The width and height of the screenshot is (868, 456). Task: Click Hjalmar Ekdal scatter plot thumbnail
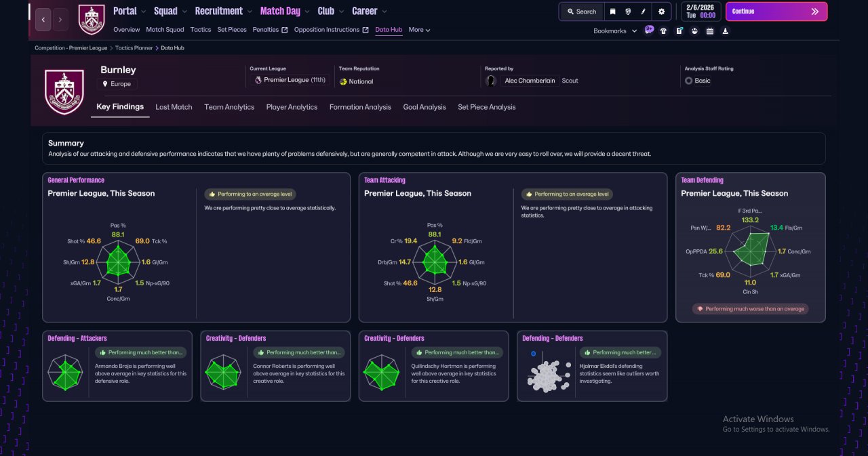click(x=547, y=373)
